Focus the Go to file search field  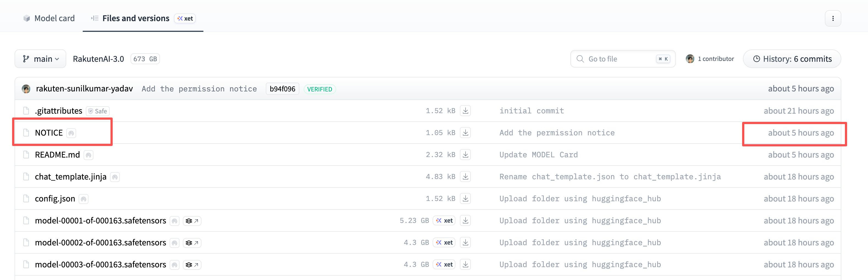tap(623, 59)
